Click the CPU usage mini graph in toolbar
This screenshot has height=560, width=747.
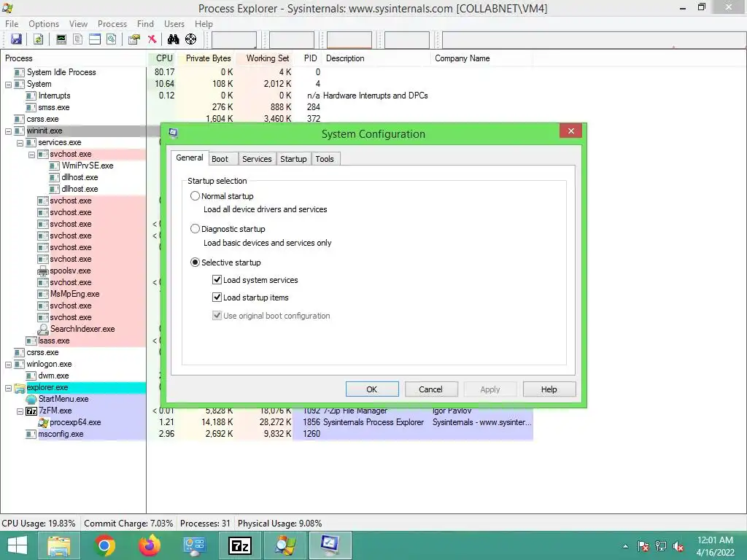(234, 40)
